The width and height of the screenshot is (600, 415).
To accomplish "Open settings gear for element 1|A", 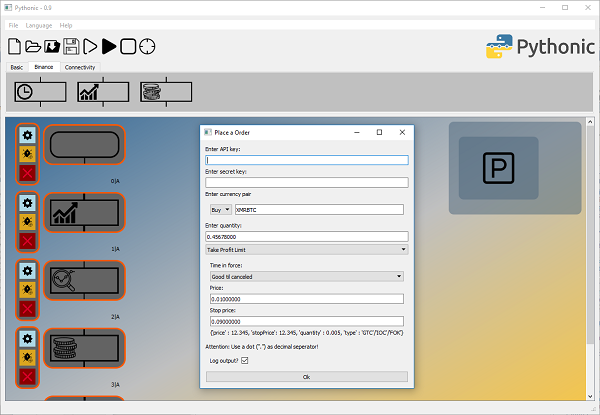I will click(x=28, y=203).
